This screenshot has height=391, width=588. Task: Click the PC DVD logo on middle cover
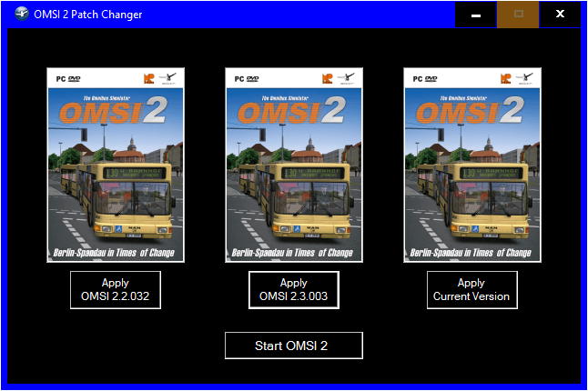pos(242,79)
